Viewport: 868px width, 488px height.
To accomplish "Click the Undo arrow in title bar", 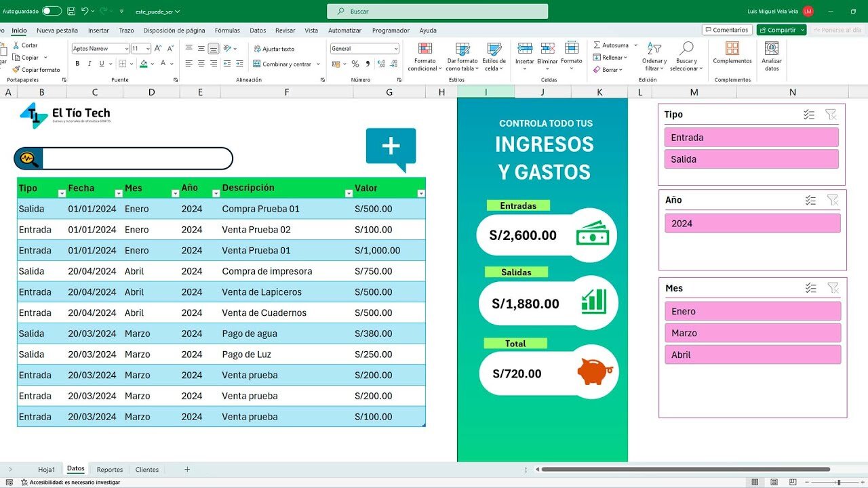I will pos(85,12).
